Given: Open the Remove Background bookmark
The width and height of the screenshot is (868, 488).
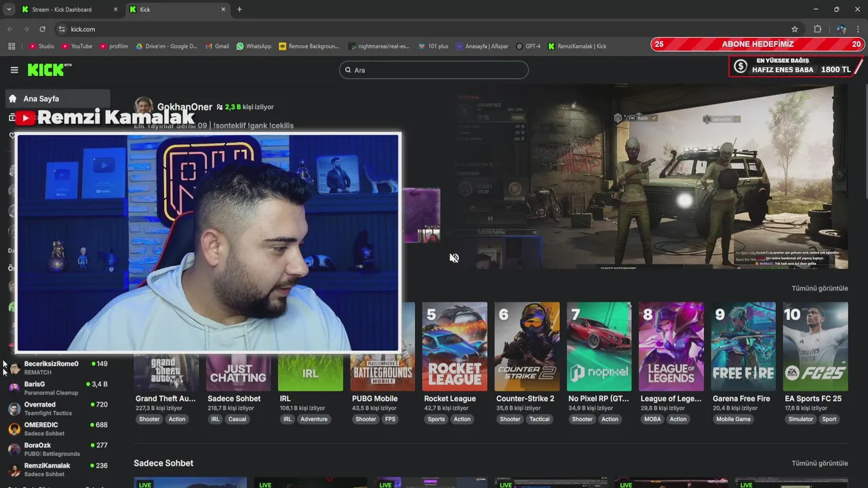Looking at the screenshot, I should click(x=309, y=46).
